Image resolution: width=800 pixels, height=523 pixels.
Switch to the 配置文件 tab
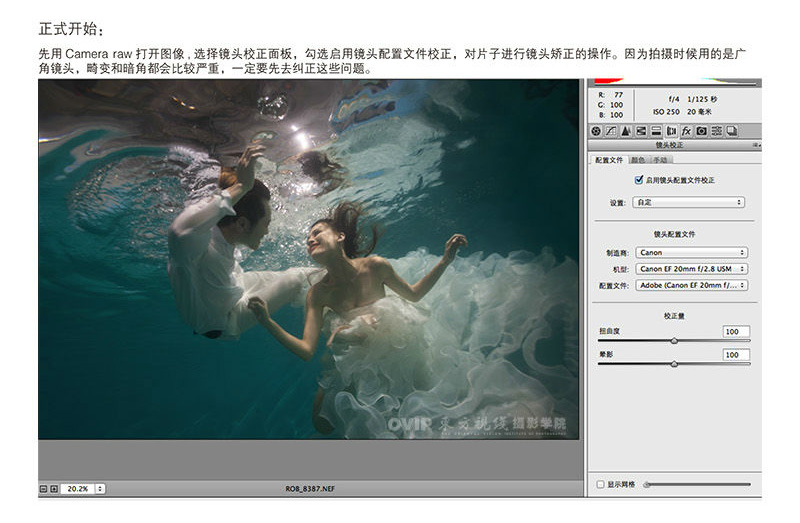tap(609, 160)
